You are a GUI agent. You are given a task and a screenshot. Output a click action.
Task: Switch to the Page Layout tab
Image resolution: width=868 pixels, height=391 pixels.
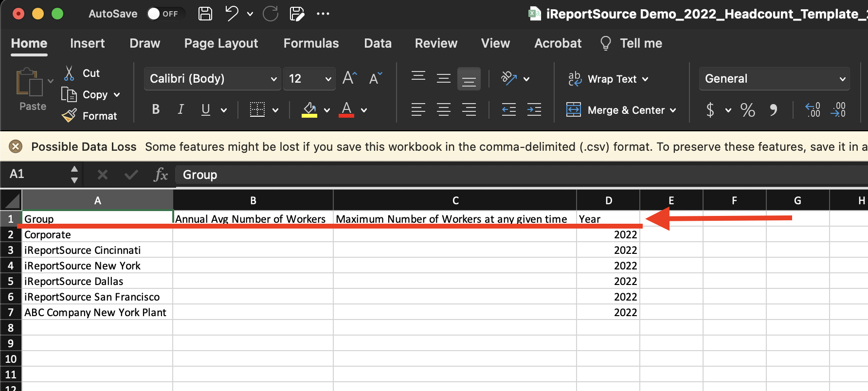(221, 43)
